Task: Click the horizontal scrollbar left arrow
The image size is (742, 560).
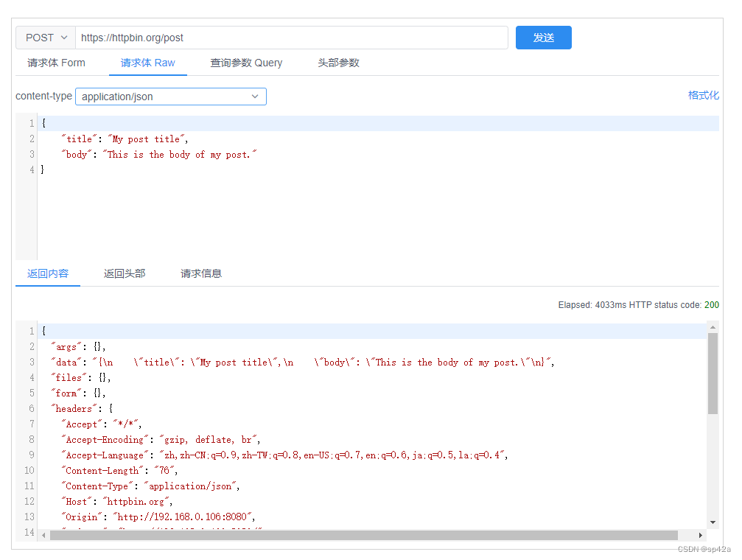Action: coord(43,536)
